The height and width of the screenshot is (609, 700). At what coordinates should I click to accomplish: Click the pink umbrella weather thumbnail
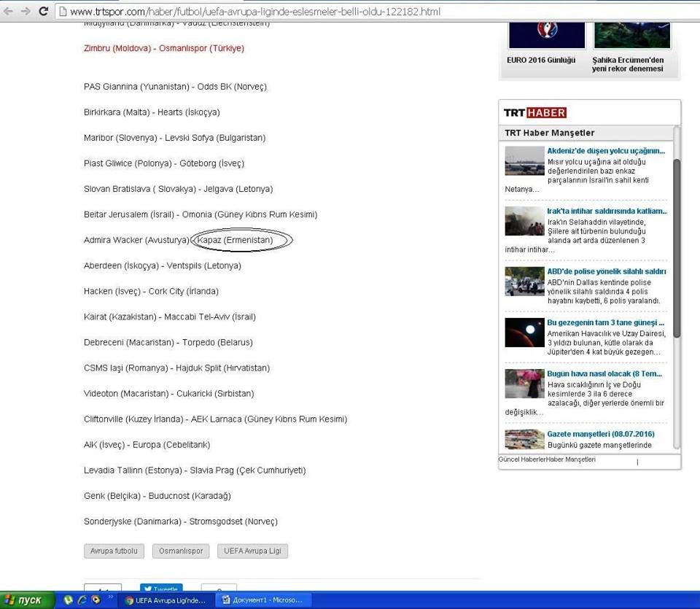click(524, 384)
